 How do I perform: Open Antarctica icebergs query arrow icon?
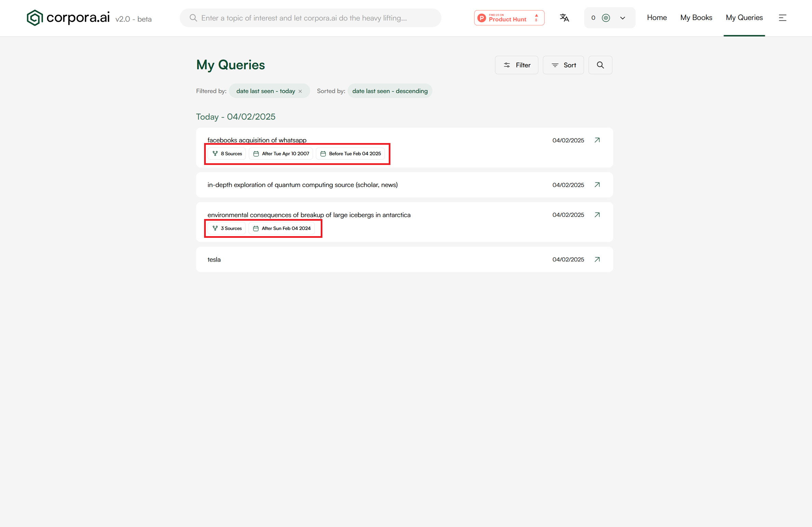coord(597,215)
